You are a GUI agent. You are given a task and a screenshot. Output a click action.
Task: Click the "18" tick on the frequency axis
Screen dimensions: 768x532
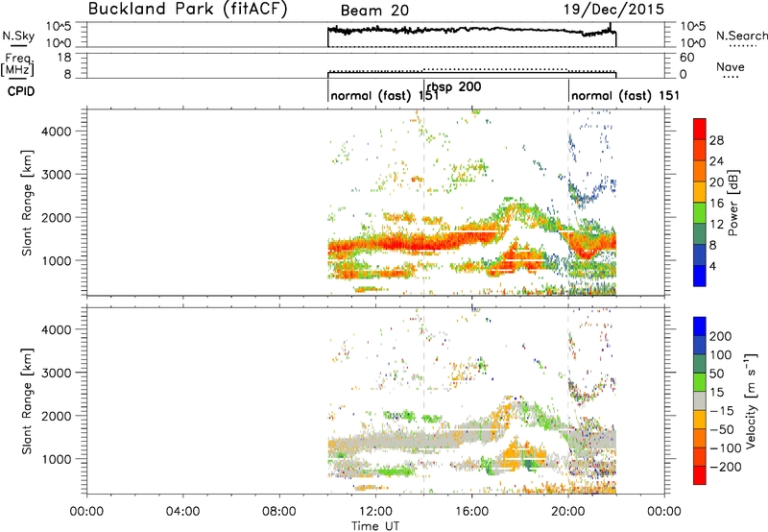coord(64,58)
